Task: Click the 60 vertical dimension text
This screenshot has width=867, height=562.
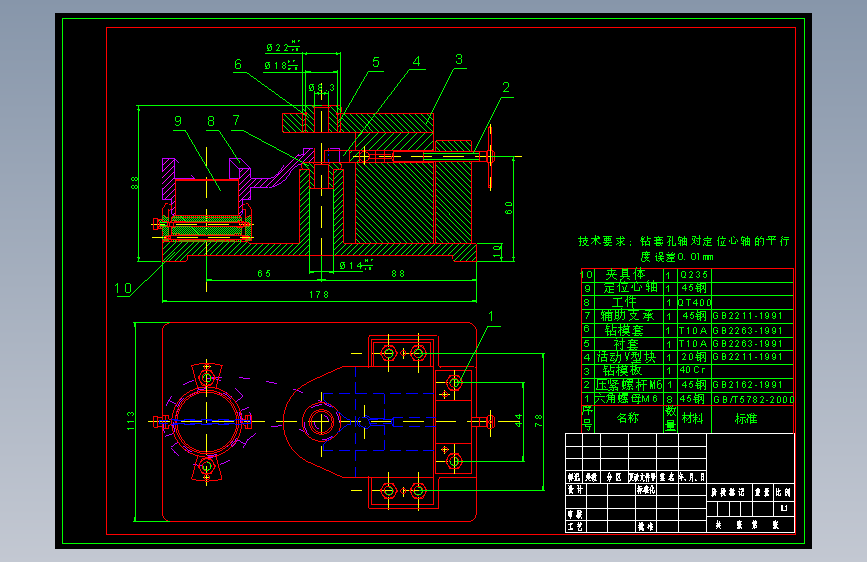Action: [x=509, y=208]
